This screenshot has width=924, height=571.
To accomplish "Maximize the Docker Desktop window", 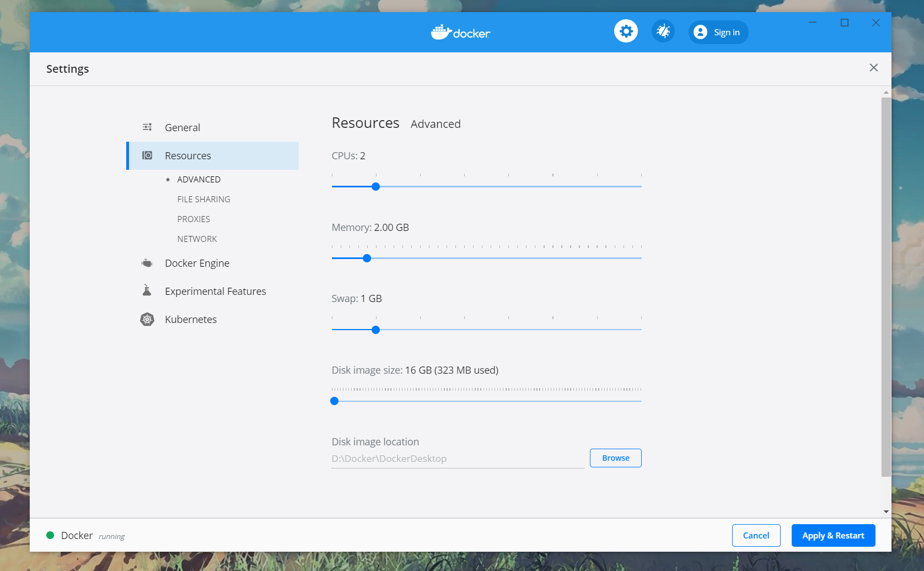I will [x=845, y=23].
